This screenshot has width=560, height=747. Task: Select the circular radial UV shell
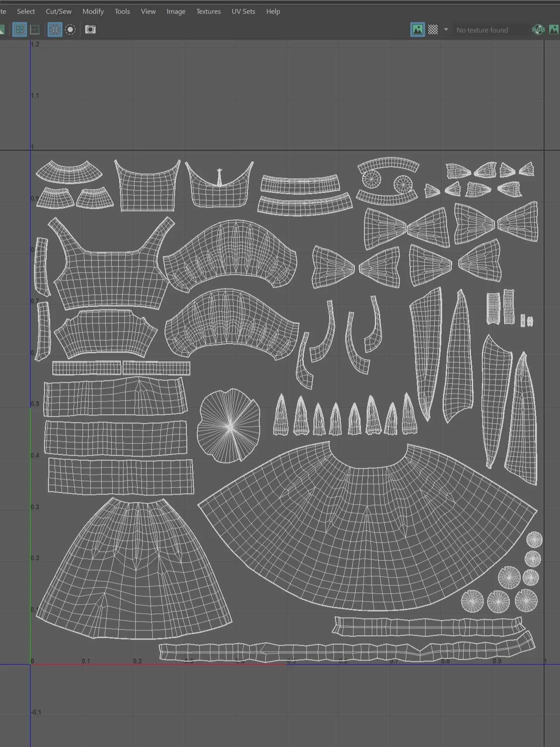click(229, 426)
